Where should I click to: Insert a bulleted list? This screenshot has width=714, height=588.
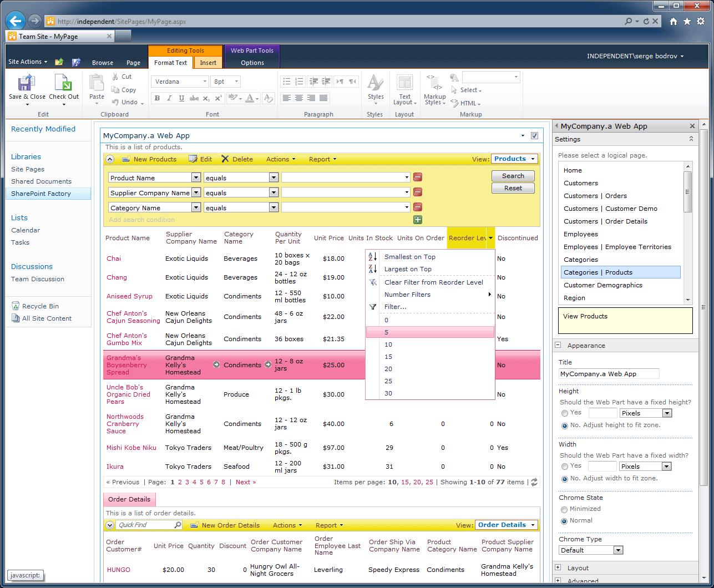(x=287, y=82)
